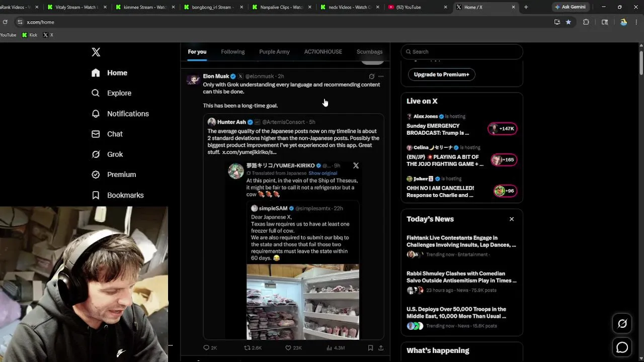Open the x.com/yumejikiriko link

pos(249,152)
